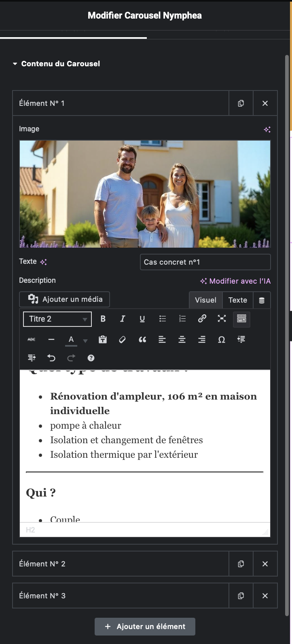292x644 pixels.
Task: Open text color picker arrow
Action: [x=85, y=341]
